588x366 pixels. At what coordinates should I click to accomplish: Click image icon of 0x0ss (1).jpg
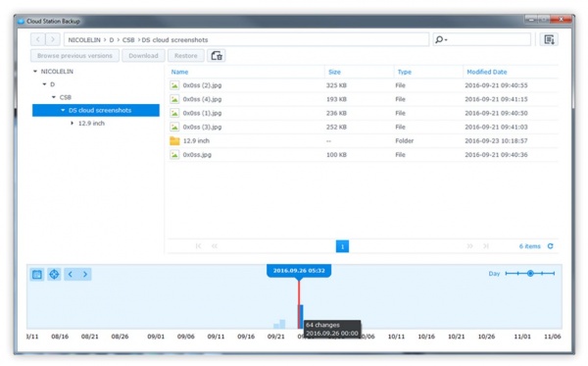pos(174,113)
